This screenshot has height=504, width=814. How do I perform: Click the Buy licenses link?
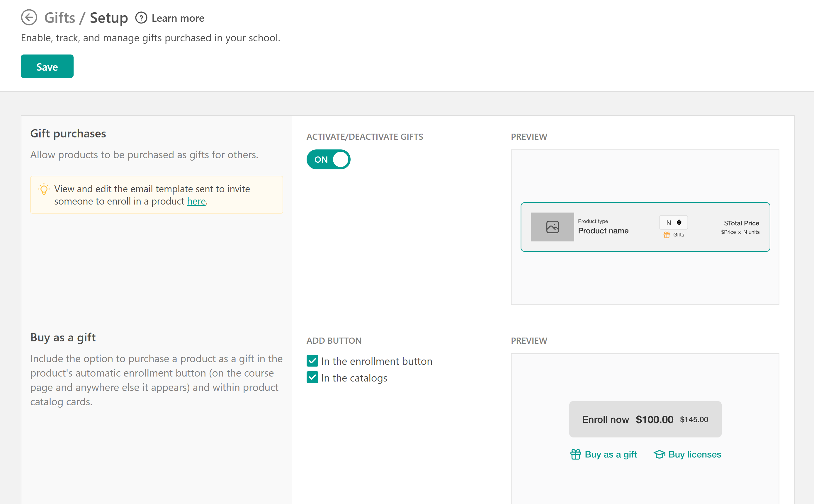[695, 454]
